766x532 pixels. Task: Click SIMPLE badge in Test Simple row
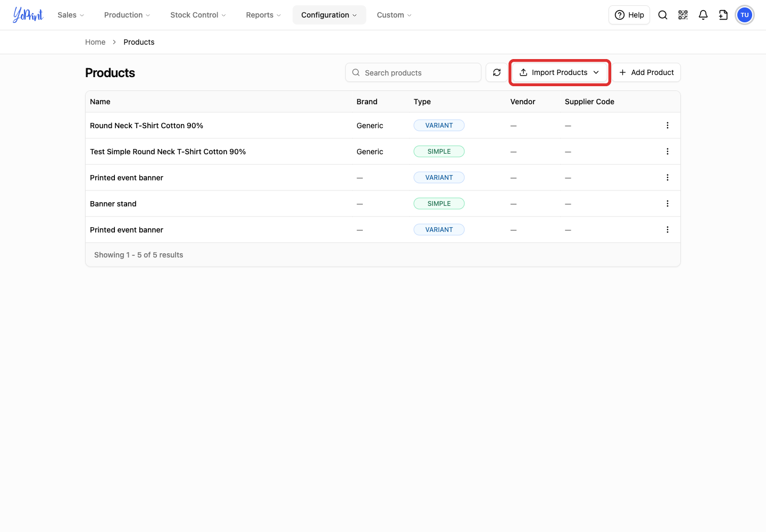coord(439,152)
